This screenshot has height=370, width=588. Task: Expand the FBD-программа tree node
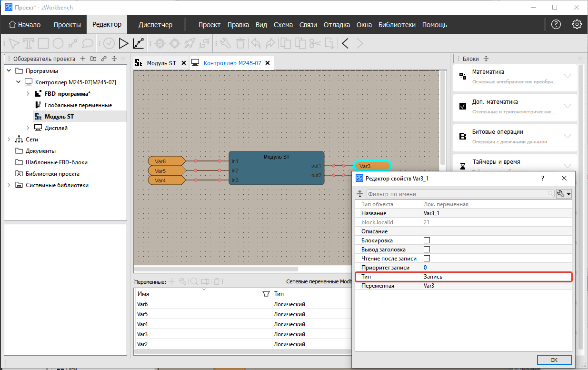pyautogui.click(x=28, y=94)
